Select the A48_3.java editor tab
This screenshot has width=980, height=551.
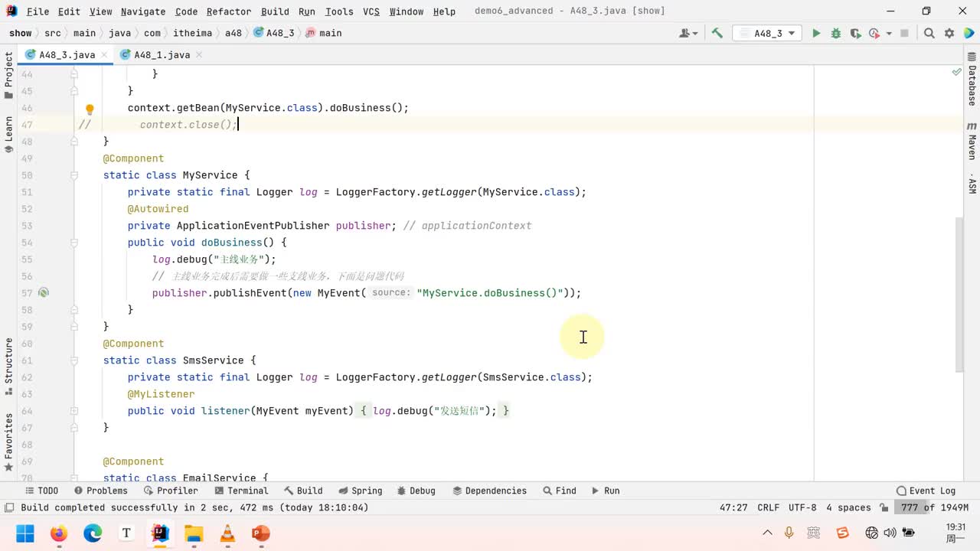click(67, 54)
